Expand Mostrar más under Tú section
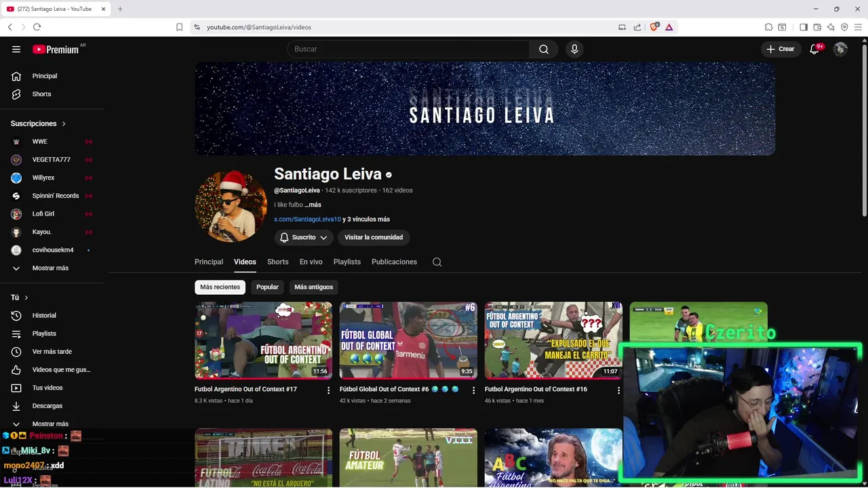868x488 pixels. pyautogui.click(x=52, y=424)
